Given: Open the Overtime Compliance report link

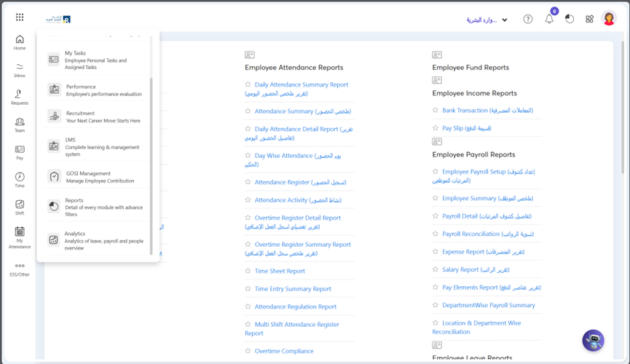Looking at the screenshot, I should coord(284,351).
